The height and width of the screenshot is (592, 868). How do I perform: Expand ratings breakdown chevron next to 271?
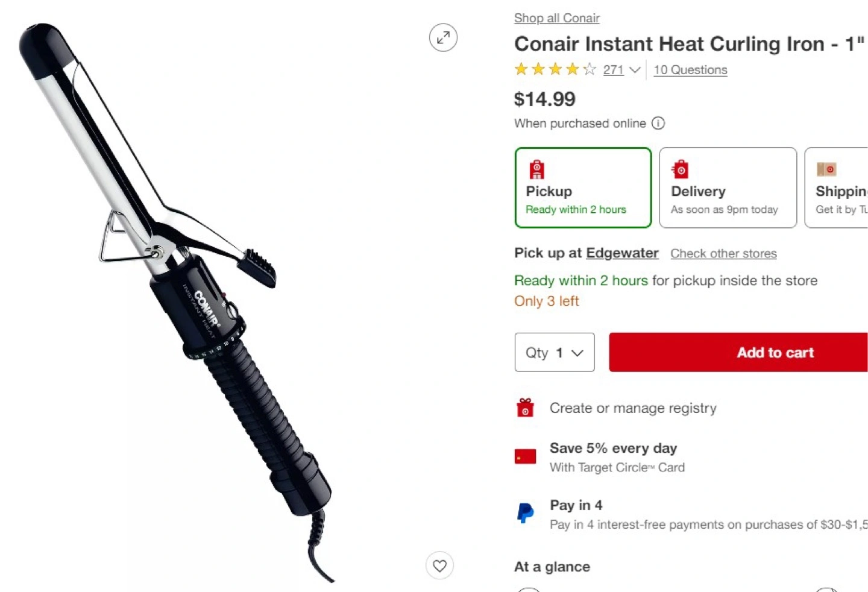tap(635, 70)
